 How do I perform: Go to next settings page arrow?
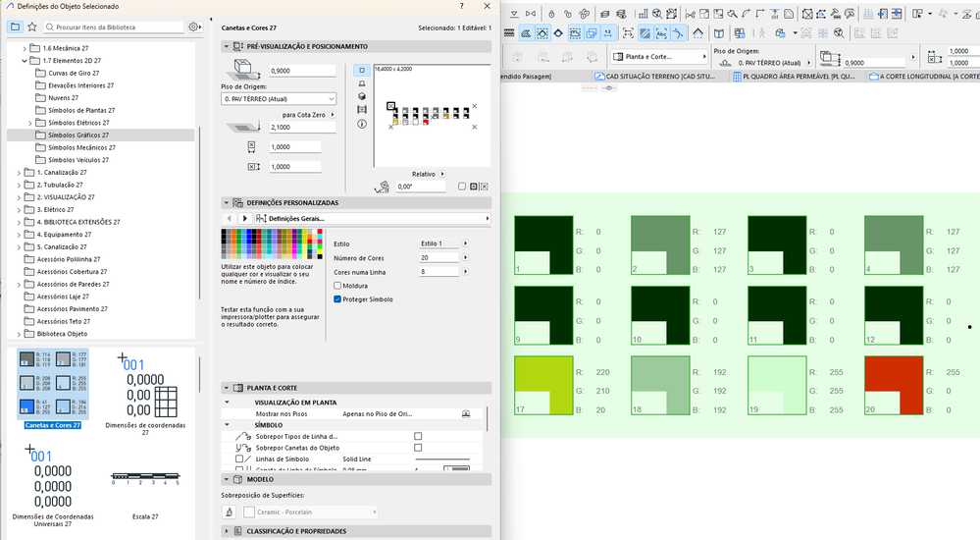(x=245, y=218)
